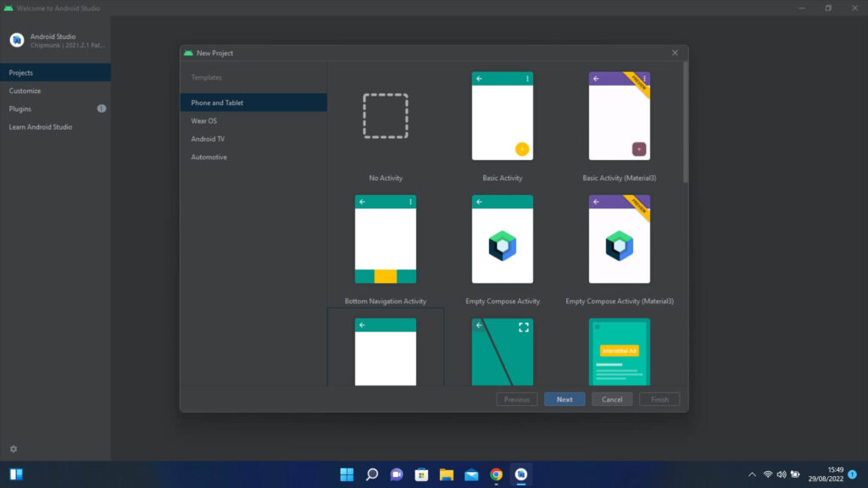Click the Previous button
868x488 pixels.
point(516,399)
